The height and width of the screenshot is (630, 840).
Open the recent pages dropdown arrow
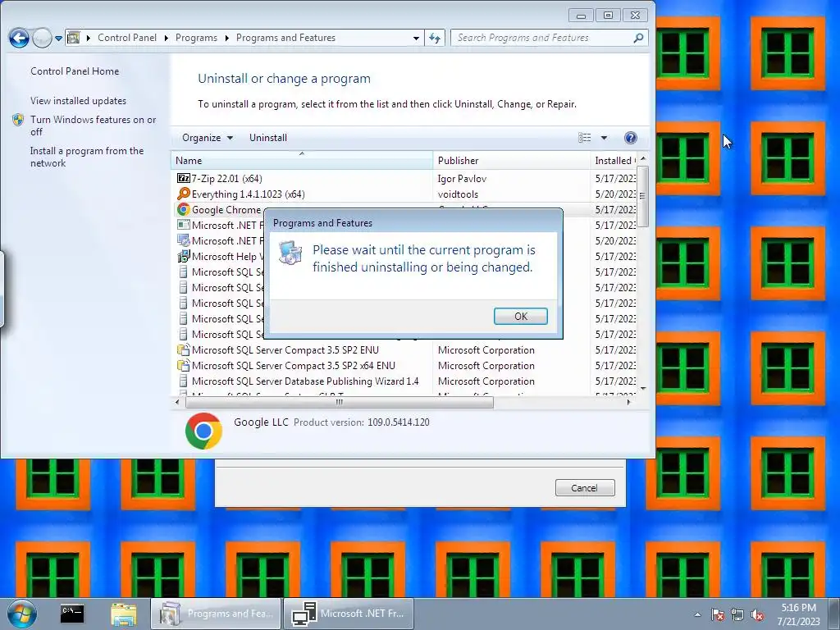[58, 38]
